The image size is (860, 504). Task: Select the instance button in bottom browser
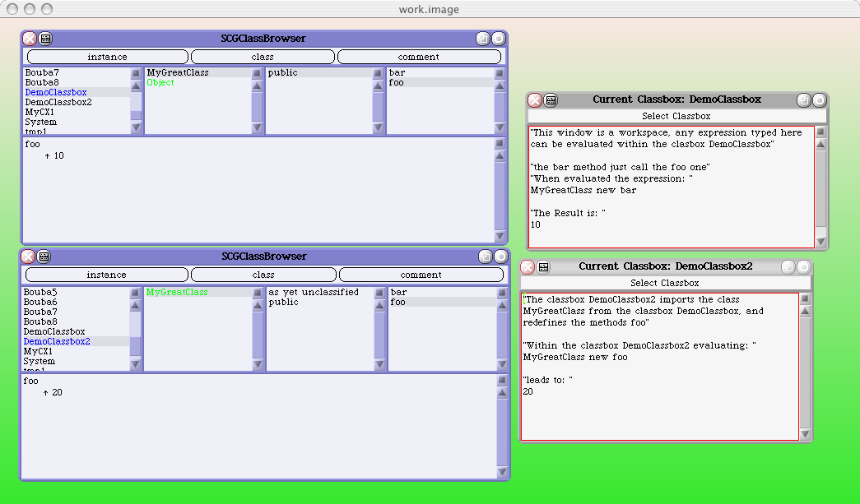[106, 275]
